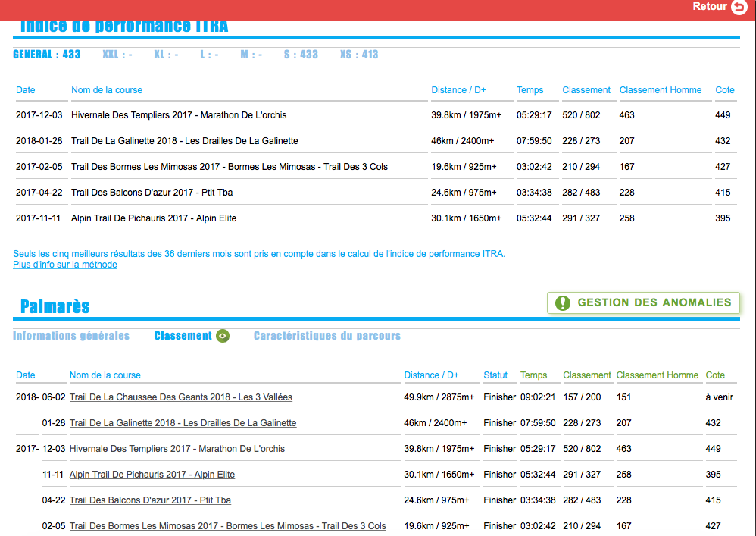Click the Retour text in red header

click(709, 7)
